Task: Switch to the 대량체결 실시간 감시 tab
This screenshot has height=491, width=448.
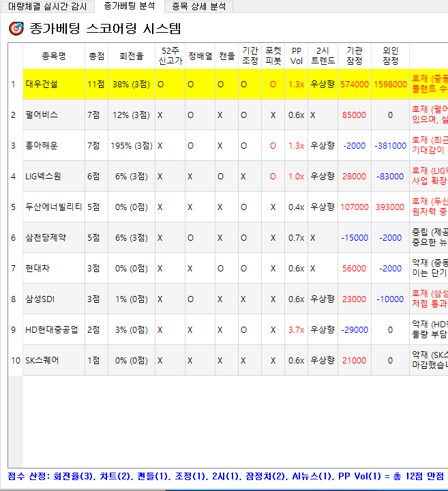Action: (47, 6)
